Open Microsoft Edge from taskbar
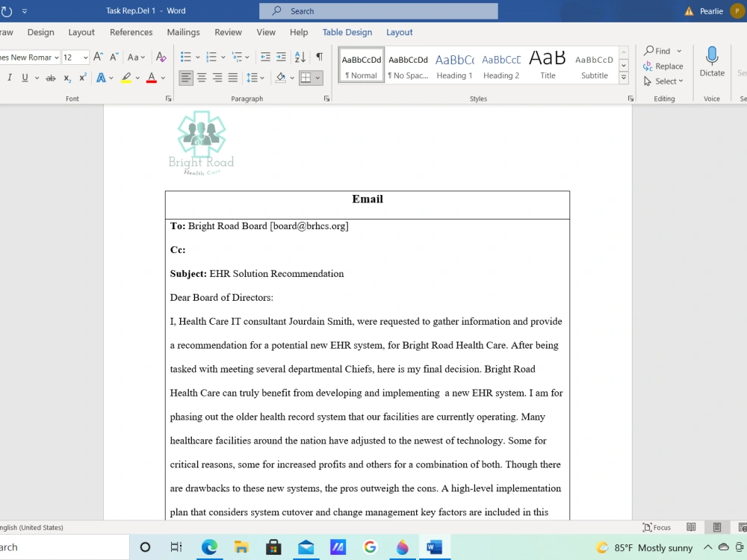Viewport: 747px width, 560px height. [x=209, y=547]
